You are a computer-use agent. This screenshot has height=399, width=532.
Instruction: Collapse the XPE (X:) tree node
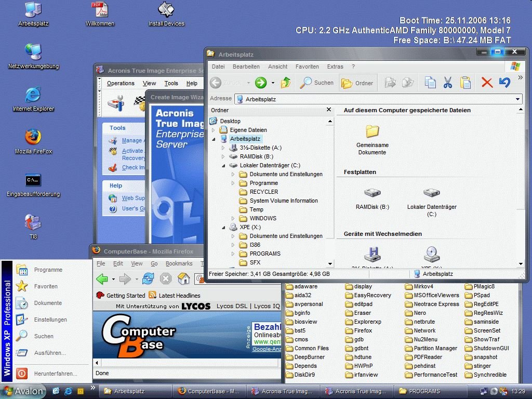tap(223, 228)
